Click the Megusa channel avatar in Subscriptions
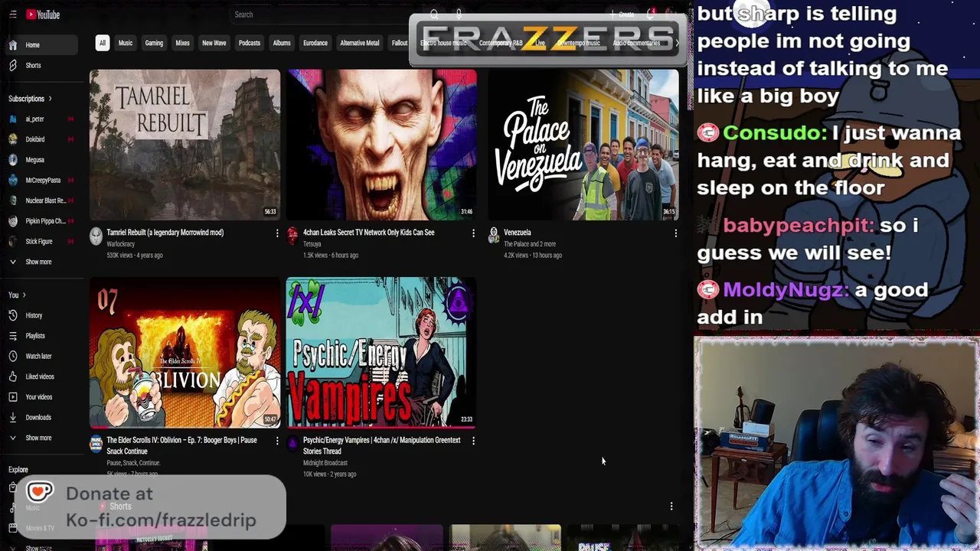Viewport: 980px width, 551px height. pos(13,160)
